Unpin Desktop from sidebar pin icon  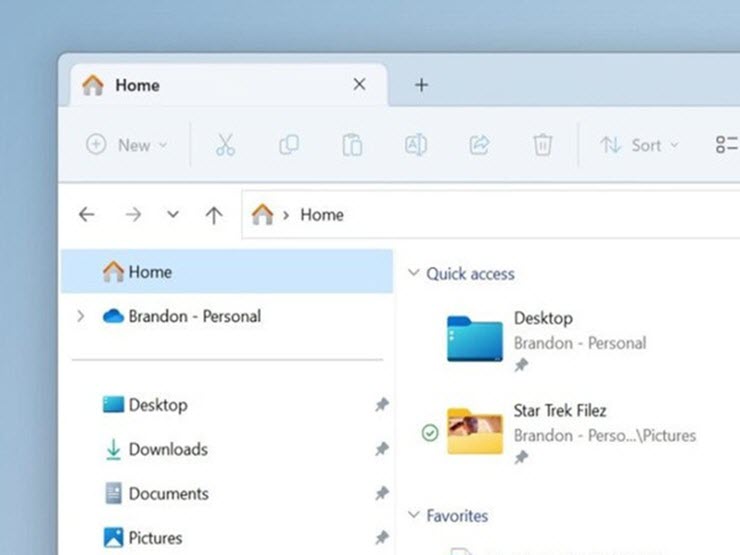(x=381, y=405)
